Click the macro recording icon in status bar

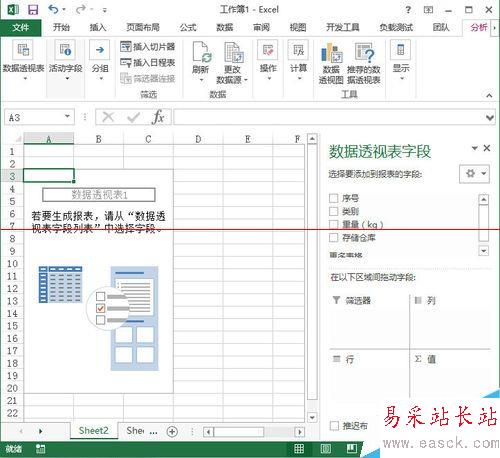click(x=40, y=449)
